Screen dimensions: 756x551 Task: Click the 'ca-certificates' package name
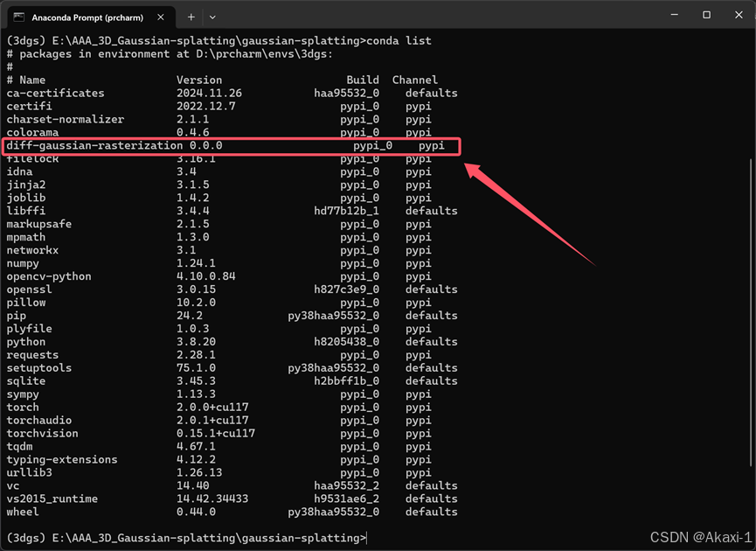pos(55,93)
